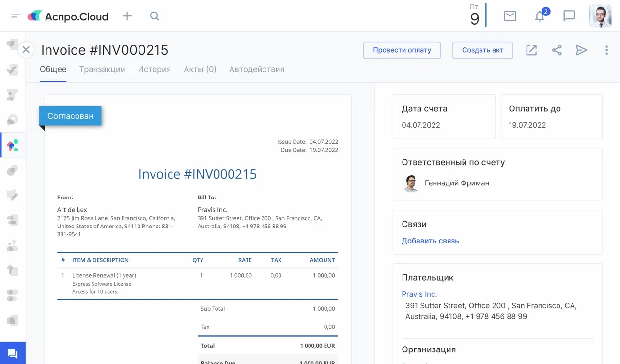This screenshot has width=620, height=364.
Task: Open the notifications bell
Action: coord(540,16)
